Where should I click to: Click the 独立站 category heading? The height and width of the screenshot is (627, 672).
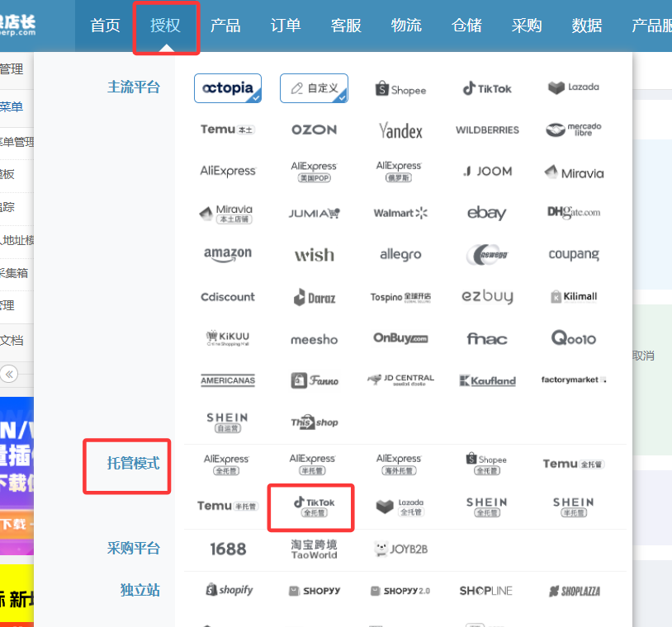point(140,590)
